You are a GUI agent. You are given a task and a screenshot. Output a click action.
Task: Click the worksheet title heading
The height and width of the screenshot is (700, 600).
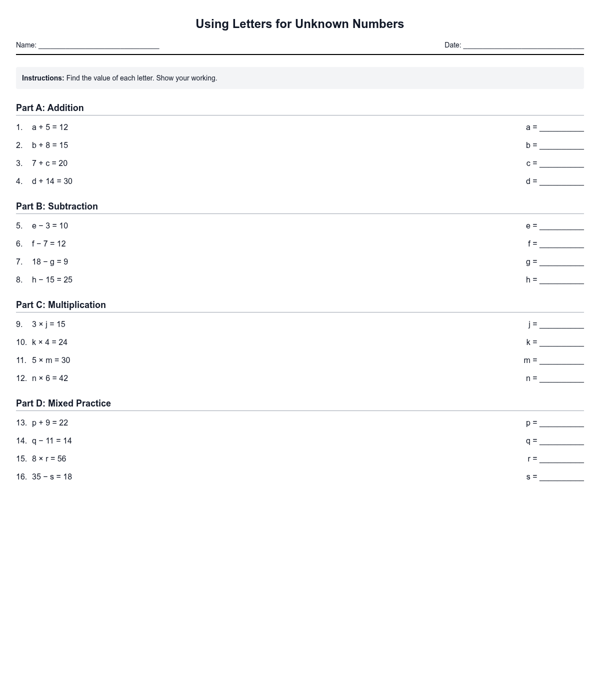[299, 24]
